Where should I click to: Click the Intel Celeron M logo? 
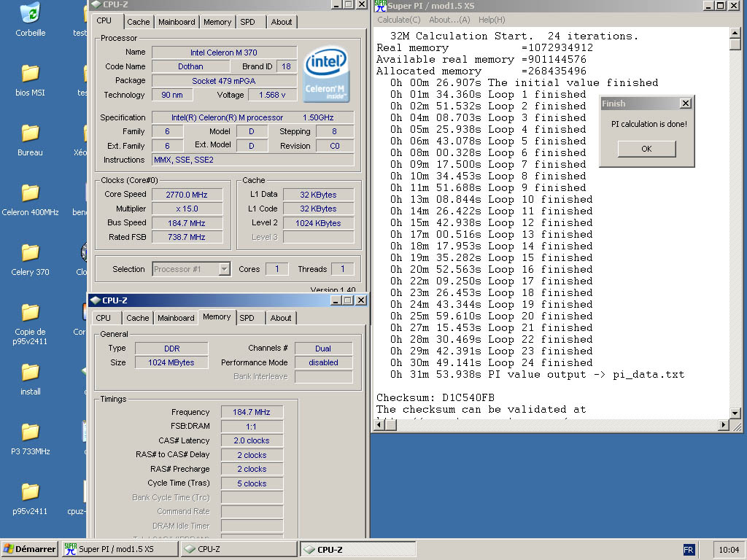[x=326, y=74]
